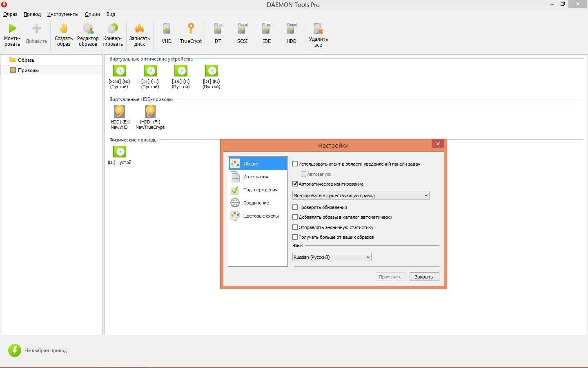The height and width of the screenshot is (368, 588).
Task: Enable Проверять обновления checkbox
Action: pos(295,207)
